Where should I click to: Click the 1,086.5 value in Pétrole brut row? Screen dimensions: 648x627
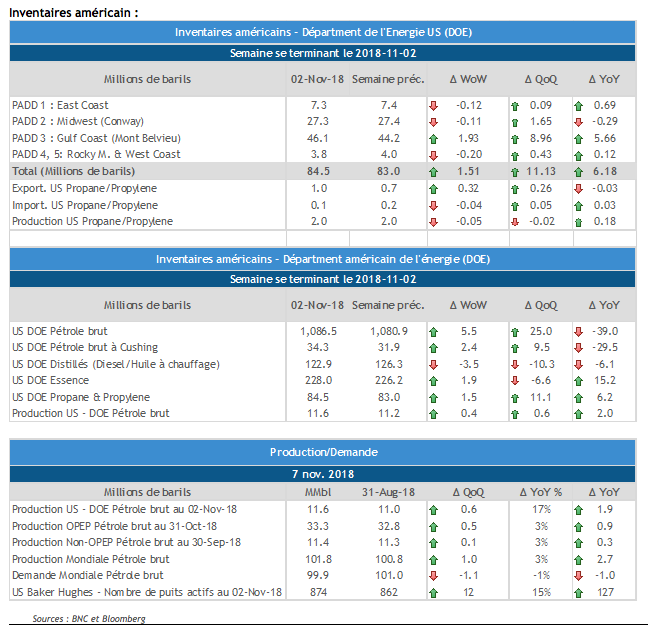pos(318,330)
